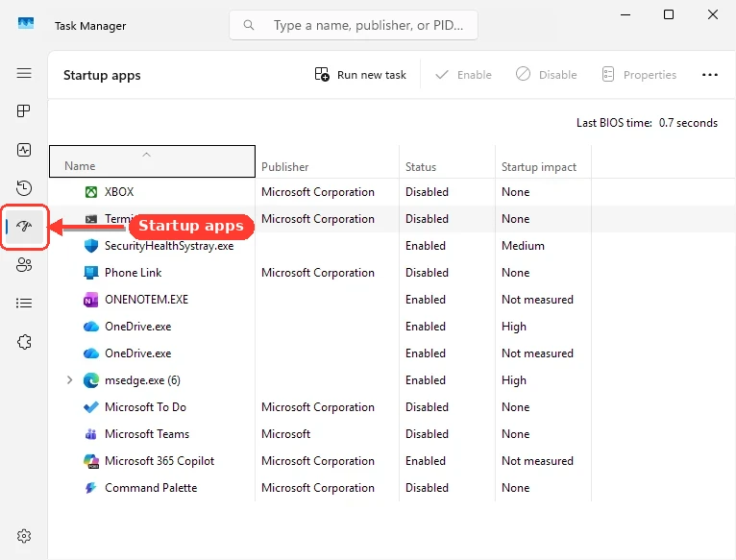The height and width of the screenshot is (560, 736).
Task: Click the ONENOTEM.EXE OneNote icon
Action: click(90, 300)
